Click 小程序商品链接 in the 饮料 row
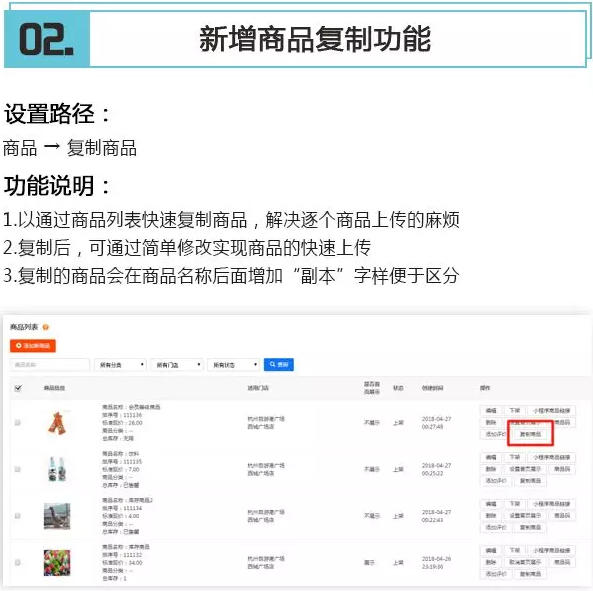Image resolution: width=593 pixels, height=591 pixels. tap(551, 457)
